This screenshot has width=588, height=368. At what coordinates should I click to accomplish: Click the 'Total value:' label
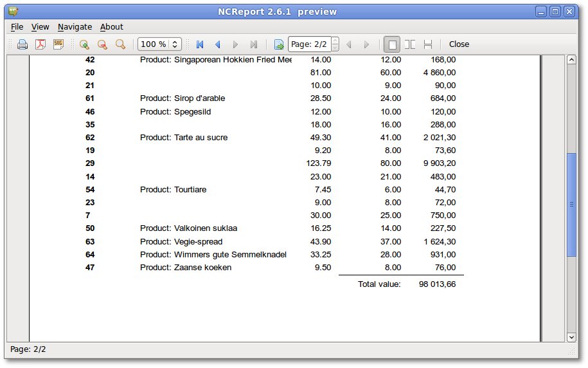[x=379, y=284]
